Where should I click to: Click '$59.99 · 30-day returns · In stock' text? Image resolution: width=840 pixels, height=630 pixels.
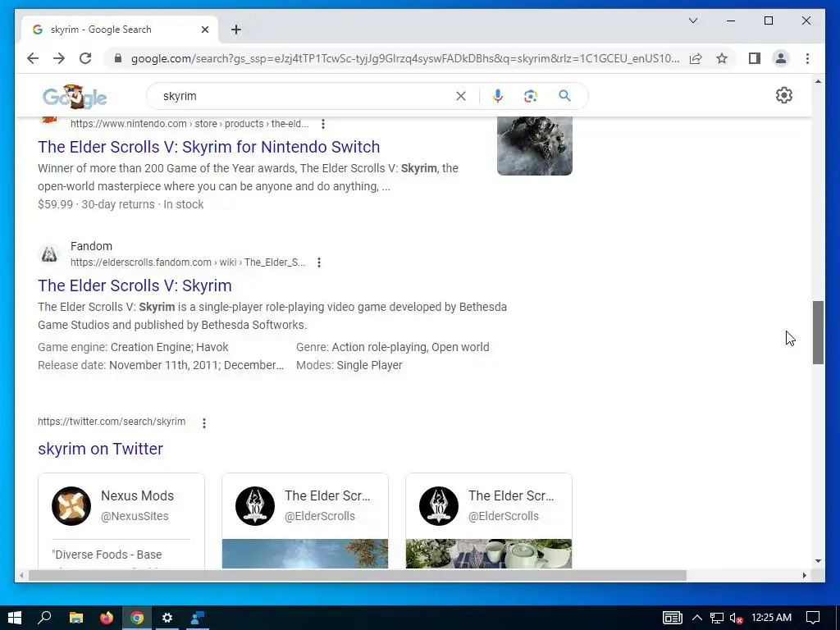pyautogui.click(x=121, y=204)
